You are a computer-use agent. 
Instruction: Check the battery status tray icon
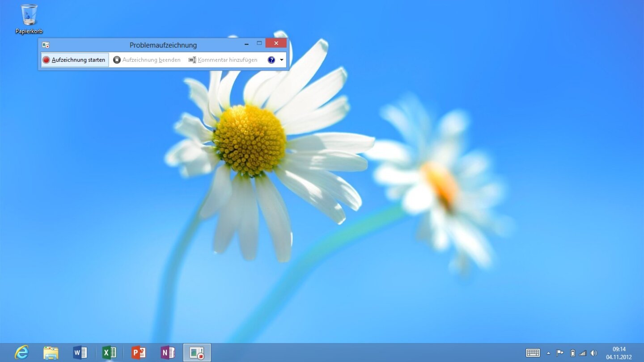(572, 353)
